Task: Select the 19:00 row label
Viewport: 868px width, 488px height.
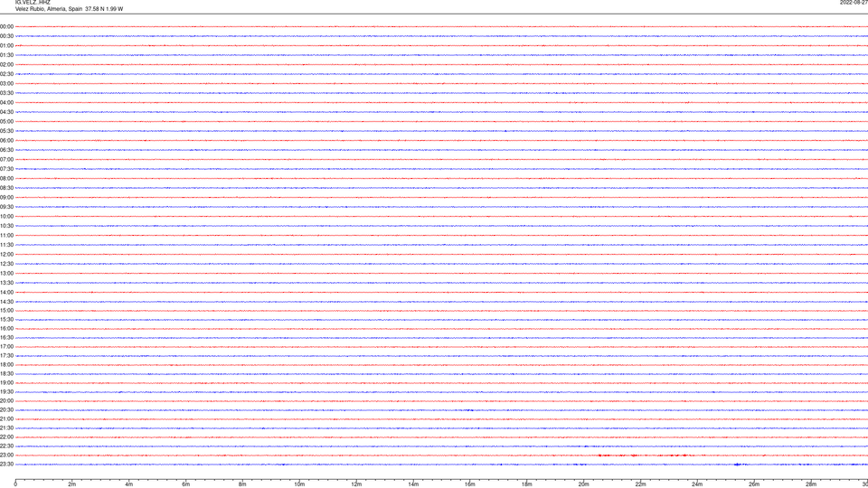Action: point(6,383)
